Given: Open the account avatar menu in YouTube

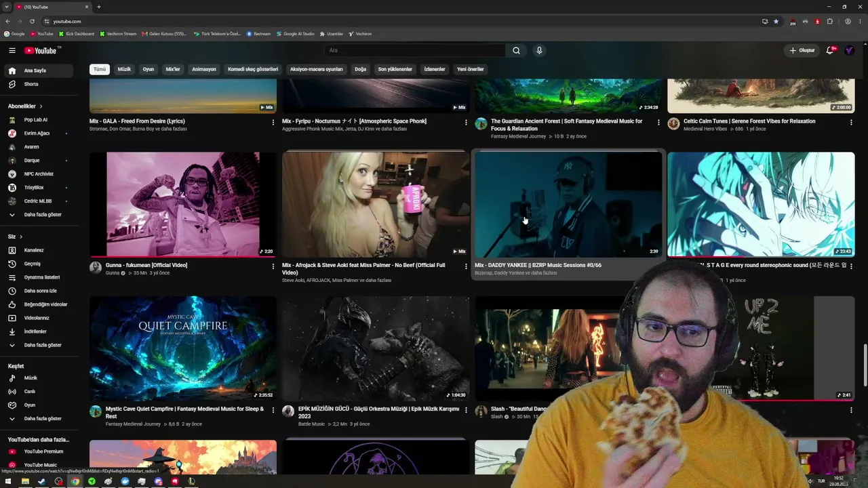Looking at the screenshot, I should 849,50.
